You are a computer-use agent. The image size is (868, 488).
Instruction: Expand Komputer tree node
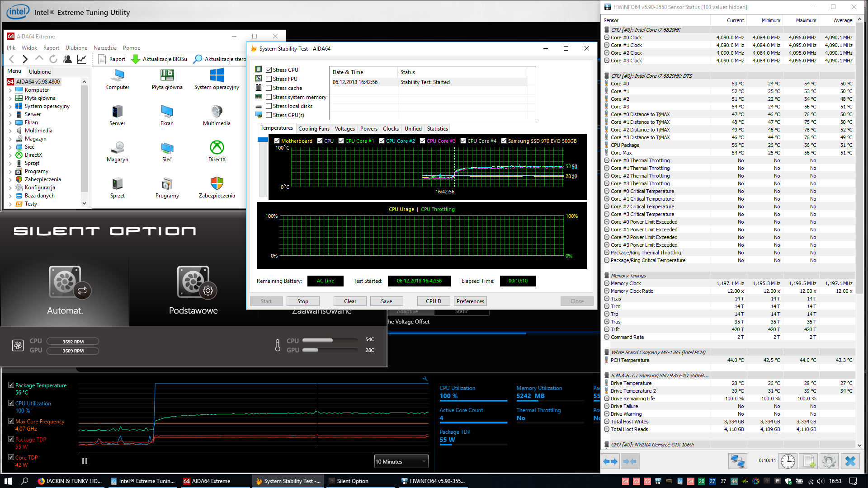tap(10, 90)
